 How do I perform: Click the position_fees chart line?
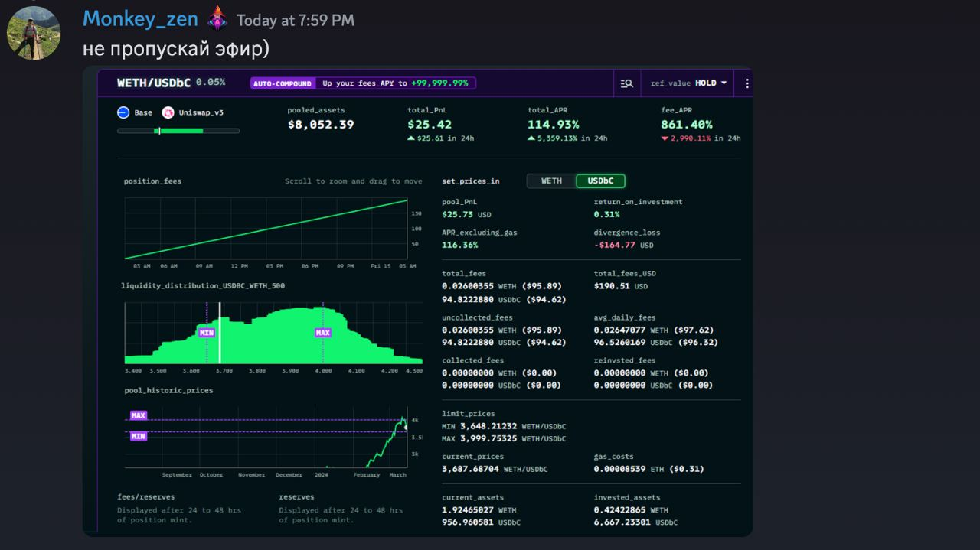coord(266,229)
